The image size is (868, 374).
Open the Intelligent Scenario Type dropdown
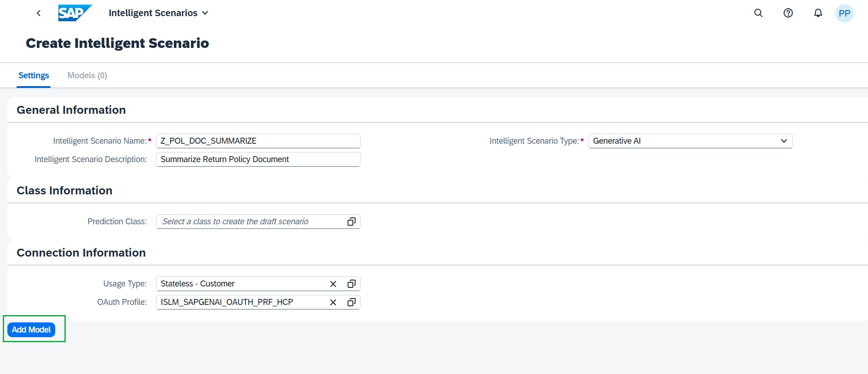coord(690,141)
